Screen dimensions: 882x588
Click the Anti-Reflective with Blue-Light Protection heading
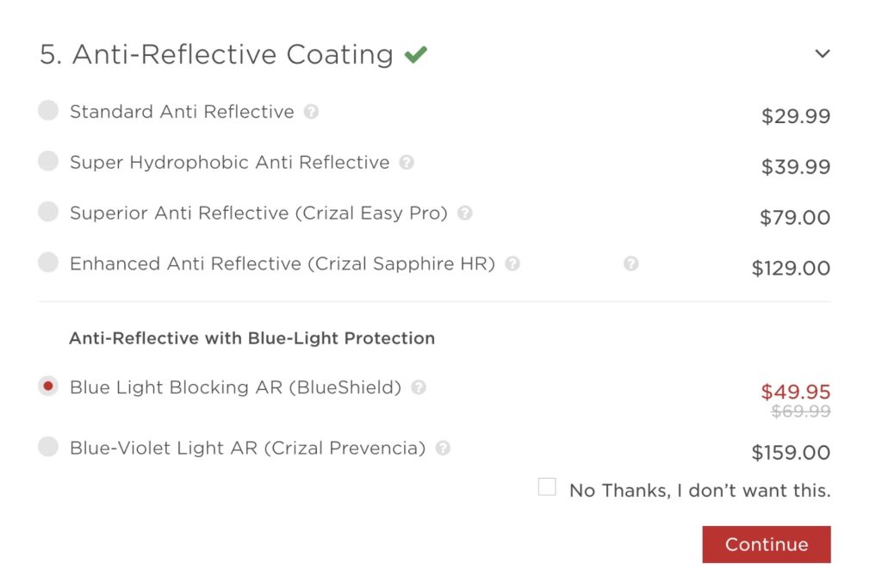click(x=251, y=338)
